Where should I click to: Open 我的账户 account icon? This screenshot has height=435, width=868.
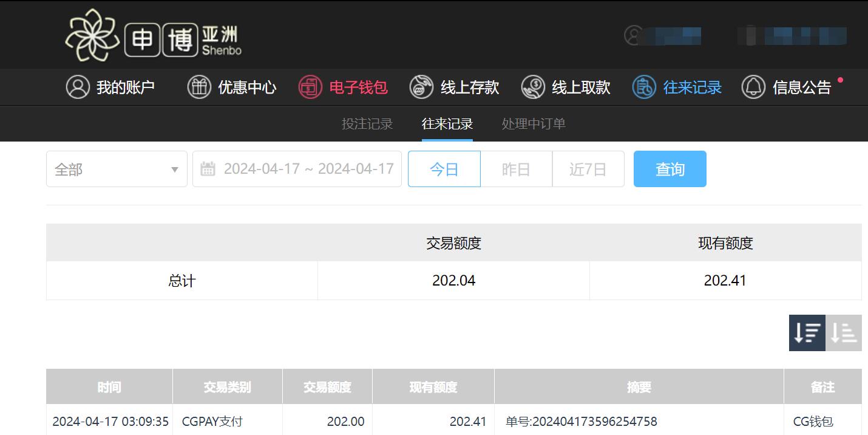pyautogui.click(x=78, y=87)
